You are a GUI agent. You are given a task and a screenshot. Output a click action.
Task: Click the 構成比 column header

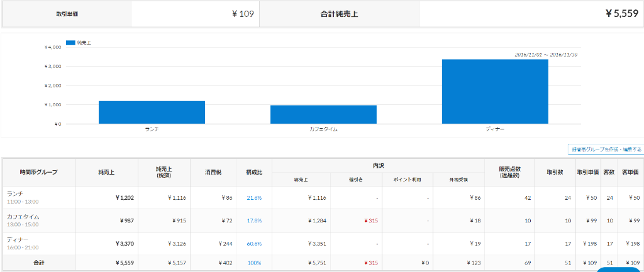click(254, 172)
